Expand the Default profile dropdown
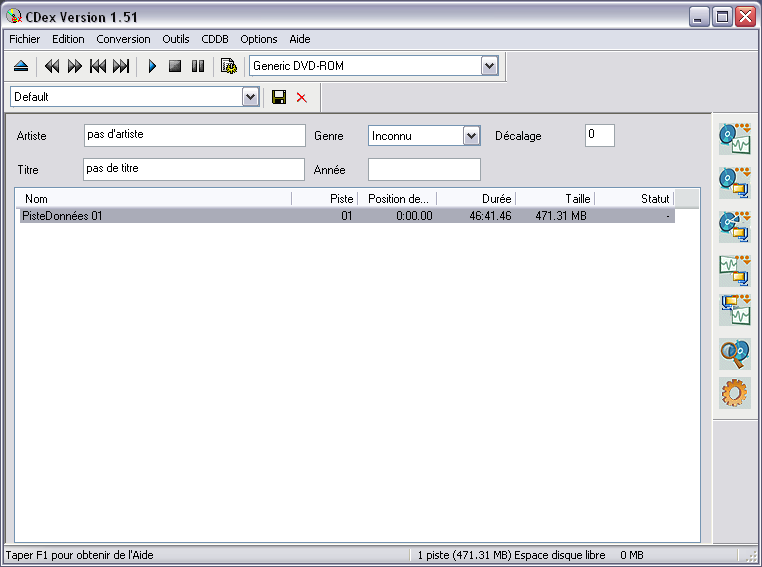The height and width of the screenshot is (567, 762). click(250, 97)
